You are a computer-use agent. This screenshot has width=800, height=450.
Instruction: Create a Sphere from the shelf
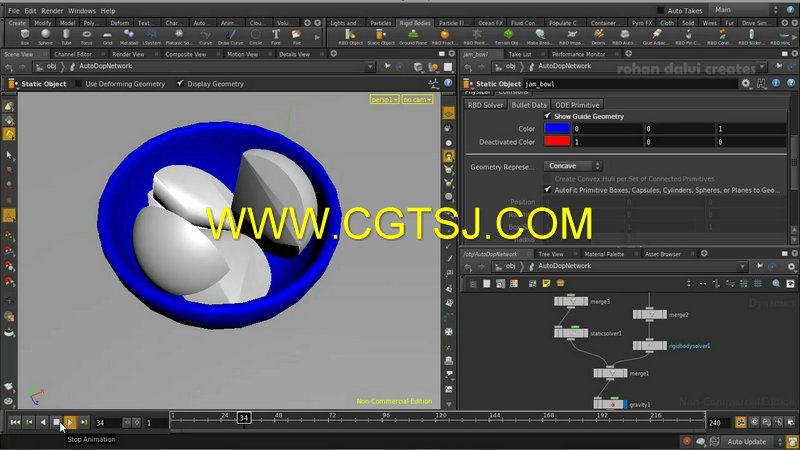45,36
